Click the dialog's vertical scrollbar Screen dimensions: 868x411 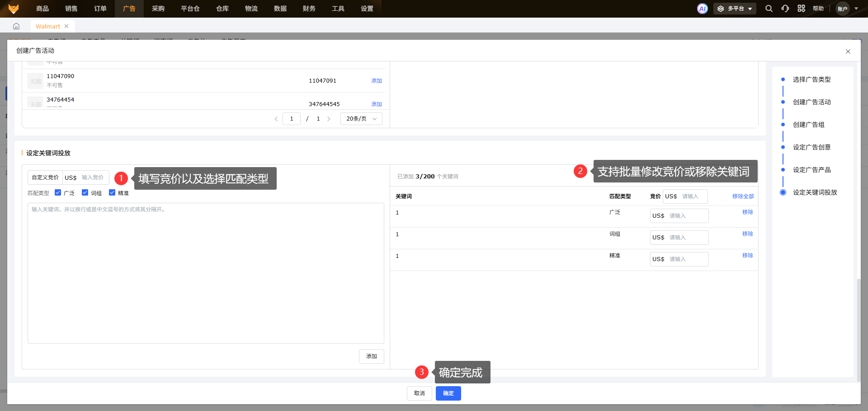coord(859,330)
